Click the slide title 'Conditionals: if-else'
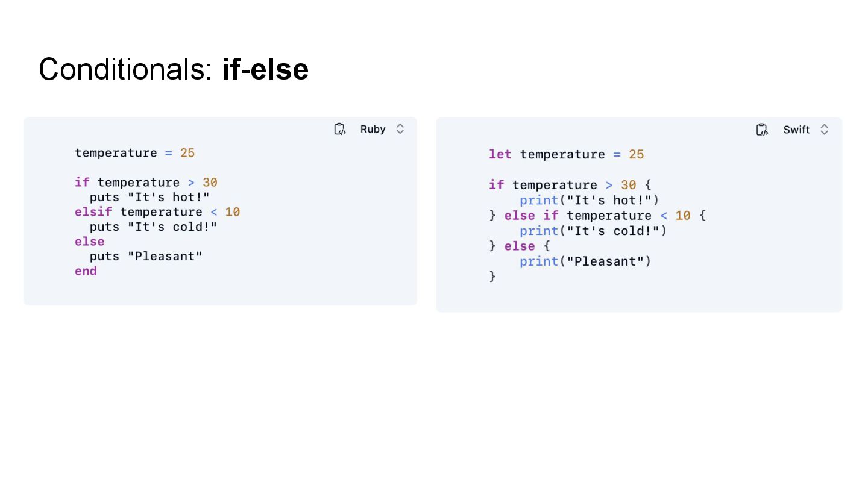 coord(174,69)
